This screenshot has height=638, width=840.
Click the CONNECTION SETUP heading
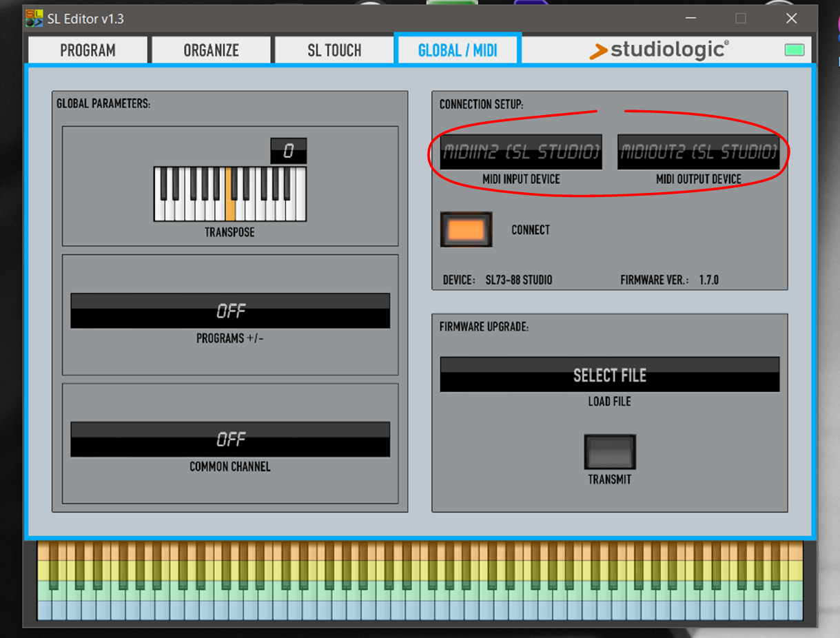482,105
